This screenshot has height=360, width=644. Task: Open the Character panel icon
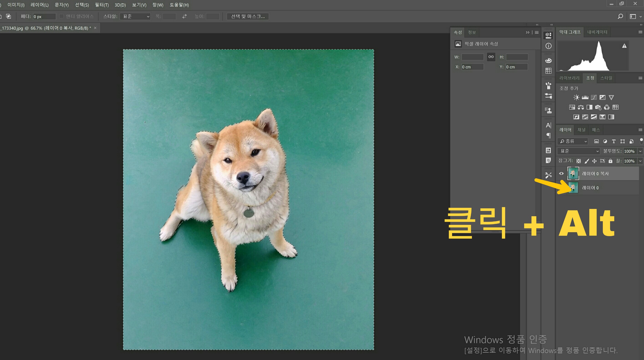(548, 125)
